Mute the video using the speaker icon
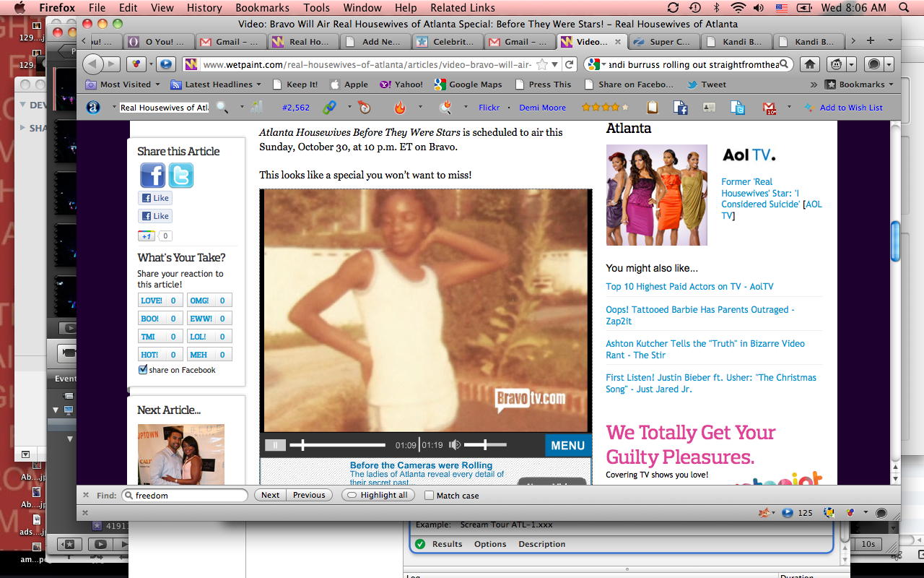The image size is (924, 578). [x=455, y=445]
